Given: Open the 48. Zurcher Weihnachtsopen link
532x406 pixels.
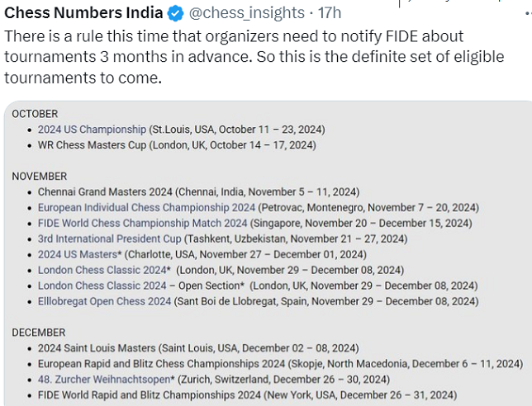Looking at the screenshot, I should pyautogui.click(x=103, y=379).
